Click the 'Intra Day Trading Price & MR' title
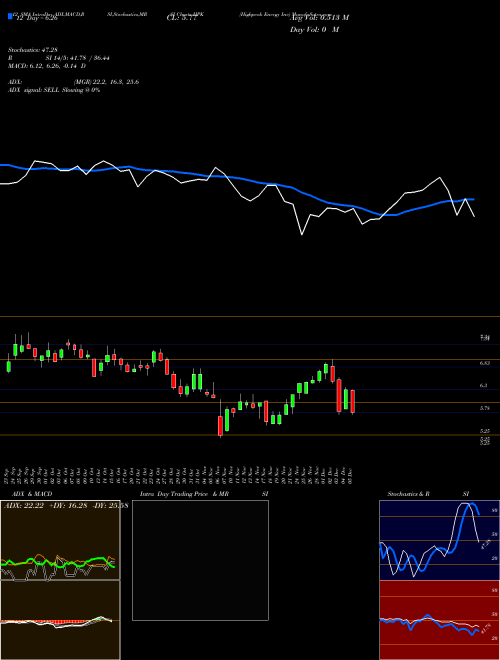 coord(184,494)
